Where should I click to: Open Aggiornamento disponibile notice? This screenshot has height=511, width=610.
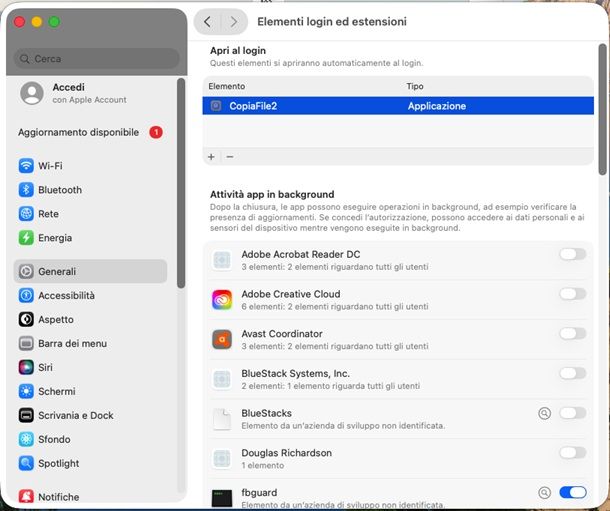click(x=90, y=132)
